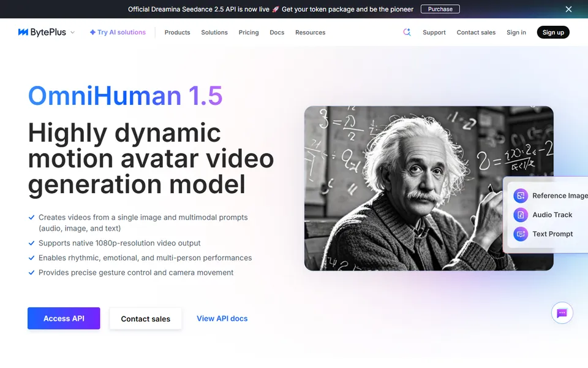588x368 pixels.
Task: Click Contact sales in the navbar
Action: pyautogui.click(x=477, y=33)
